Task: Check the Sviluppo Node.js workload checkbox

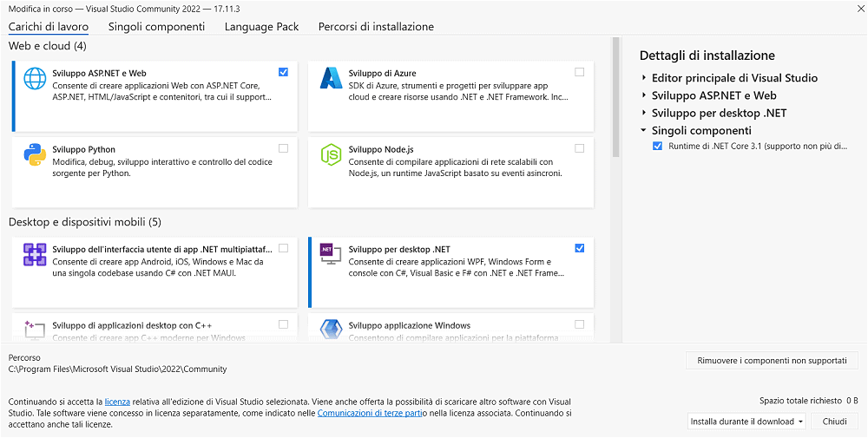Action: 579,148
